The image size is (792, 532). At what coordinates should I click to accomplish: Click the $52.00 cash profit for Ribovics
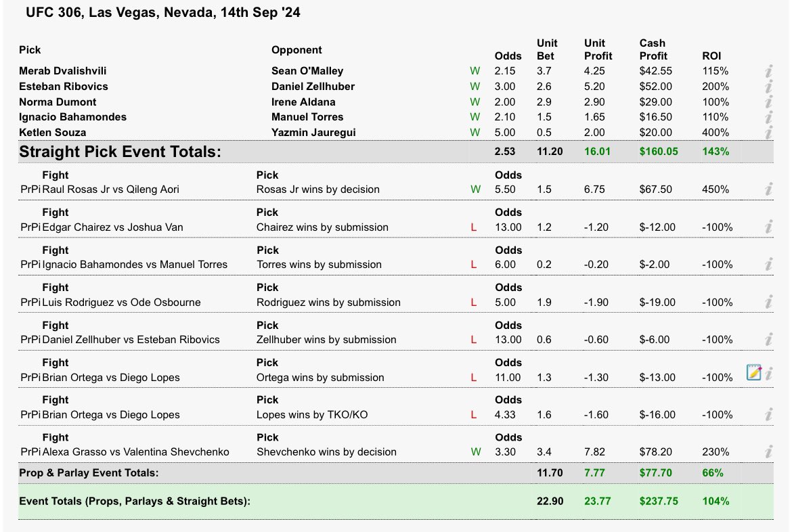tap(656, 87)
